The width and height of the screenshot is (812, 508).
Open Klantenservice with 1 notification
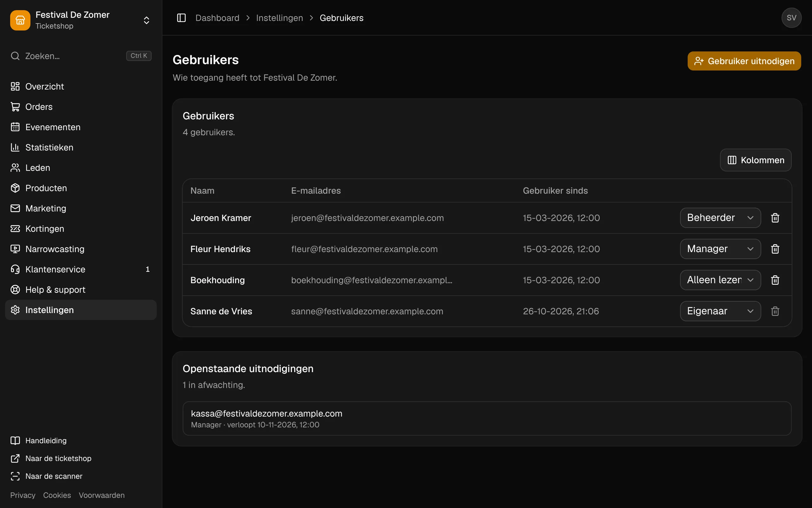click(x=81, y=270)
